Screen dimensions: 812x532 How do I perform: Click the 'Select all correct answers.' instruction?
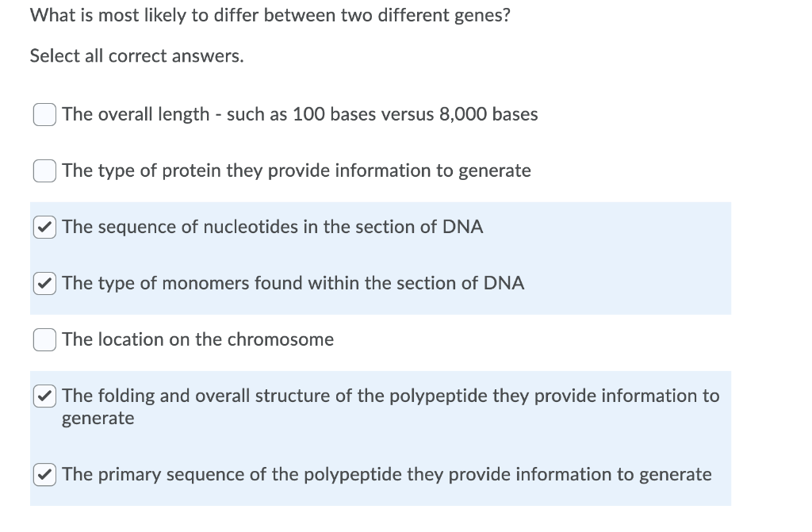(x=136, y=56)
